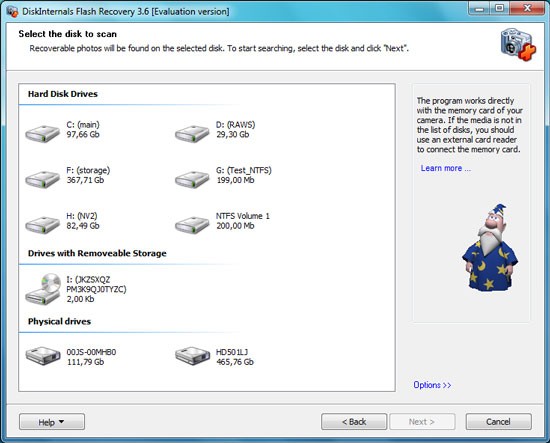Image resolution: width=550 pixels, height=443 pixels.
Task: Click the DiskInternals title bar app icon
Action: pos(12,11)
